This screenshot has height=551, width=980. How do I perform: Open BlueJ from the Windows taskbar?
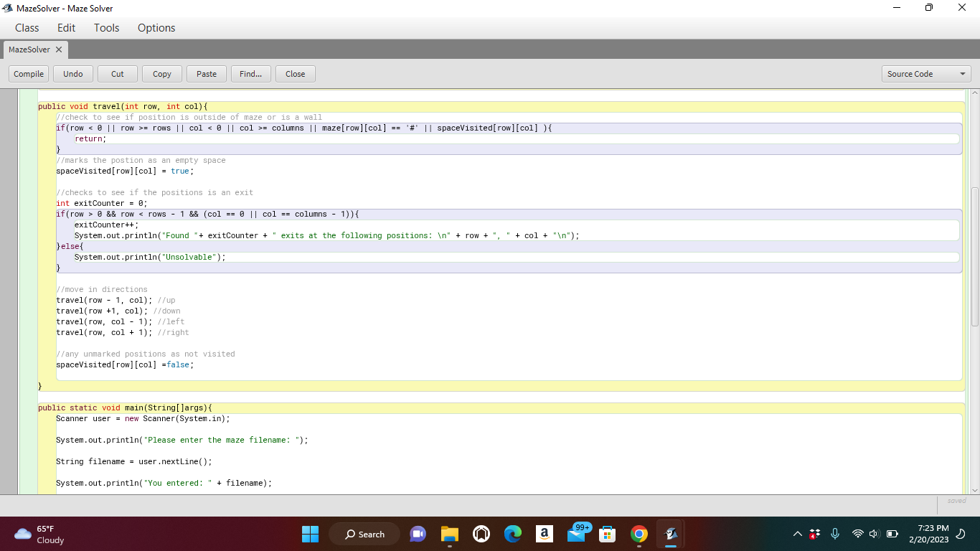click(671, 534)
